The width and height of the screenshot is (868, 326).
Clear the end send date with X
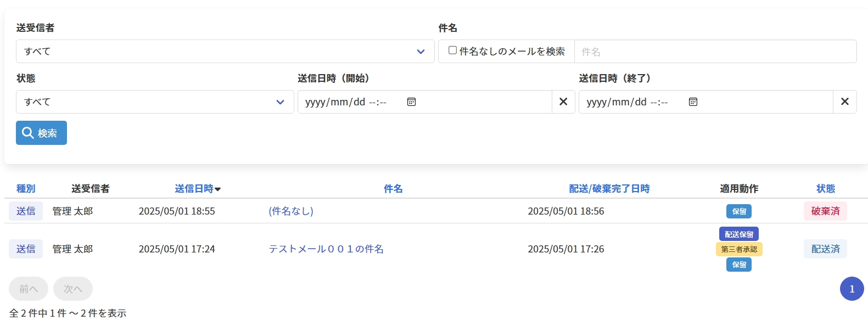pyautogui.click(x=844, y=102)
